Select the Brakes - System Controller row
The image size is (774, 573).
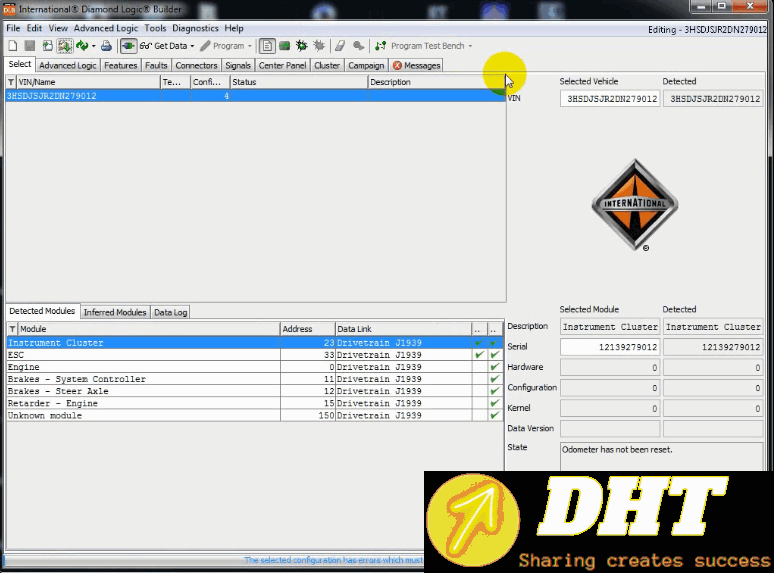(255, 379)
